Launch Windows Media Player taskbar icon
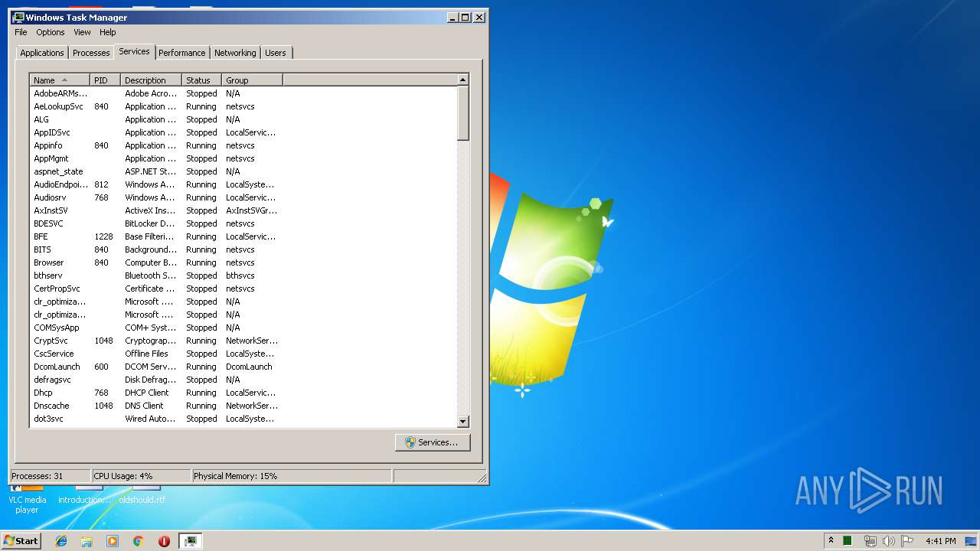This screenshot has height=551, width=980. (x=113, y=541)
